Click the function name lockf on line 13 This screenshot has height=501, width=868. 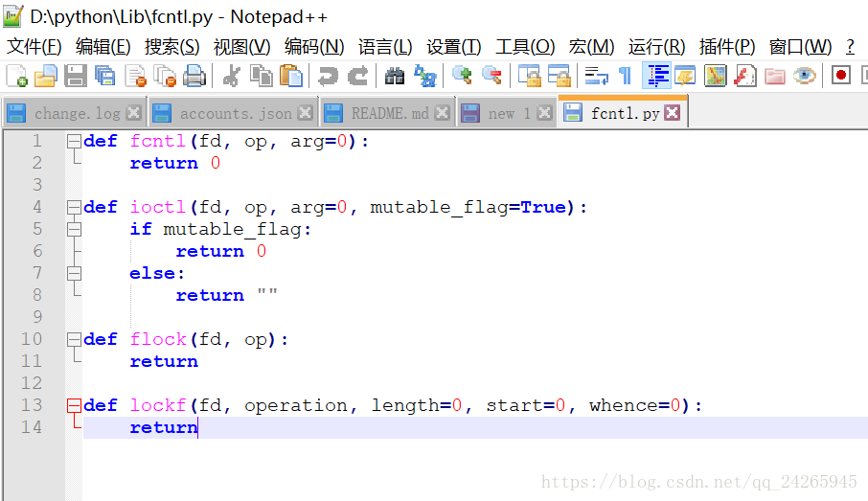[x=158, y=406]
